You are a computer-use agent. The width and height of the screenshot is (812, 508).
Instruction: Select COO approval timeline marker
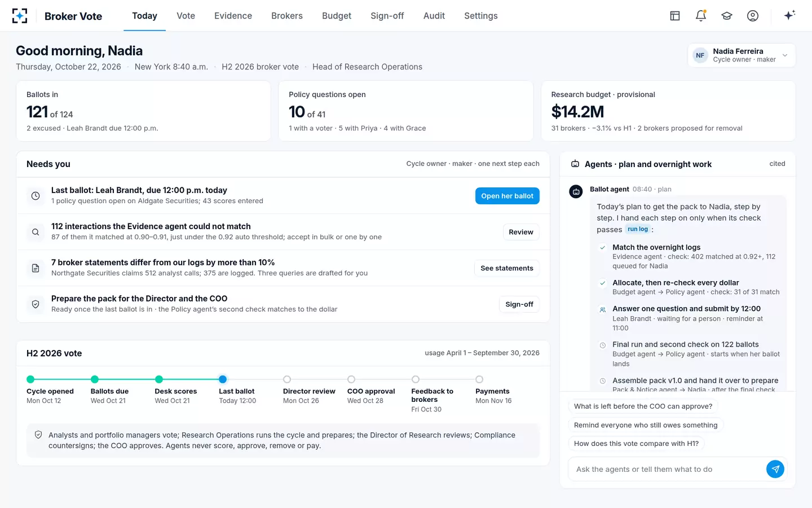coord(351,379)
